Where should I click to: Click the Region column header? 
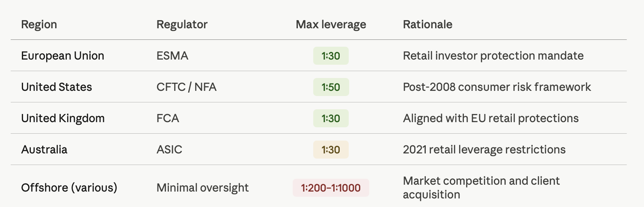pyautogui.click(x=39, y=24)
